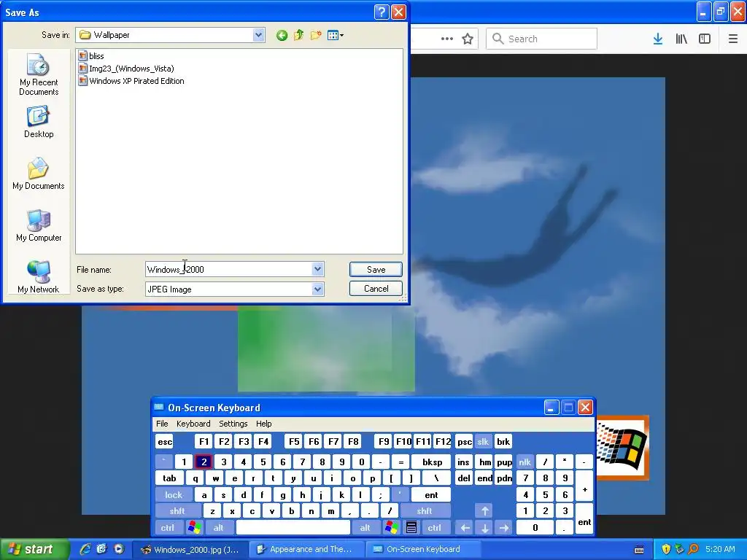747x560 pixels.
Task: Click the Firefox bookmark star icon
Action: [x=468, y=39]
